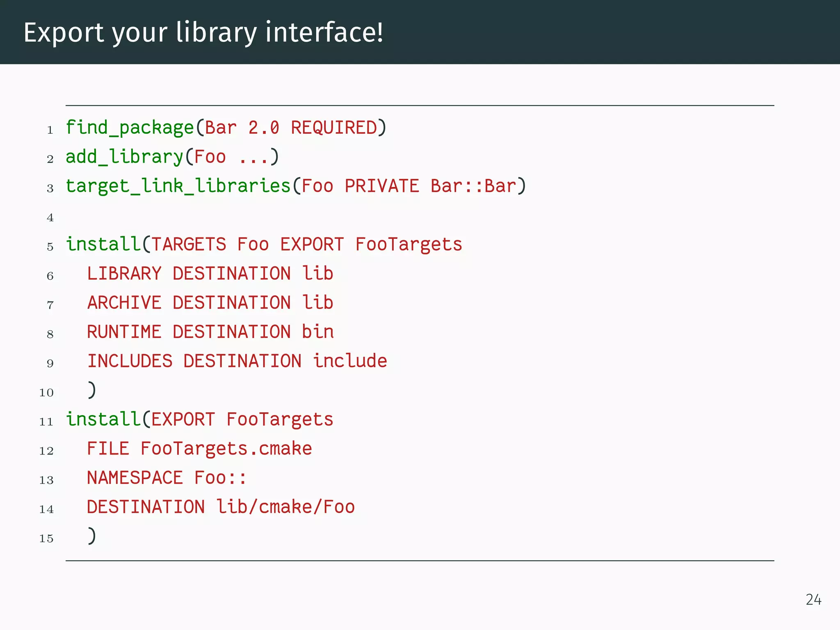Click 'install(EXPORT FooTargets' on line 11
Image resolution: width=840 pixels, height=630 pixels.
(200, 420)
